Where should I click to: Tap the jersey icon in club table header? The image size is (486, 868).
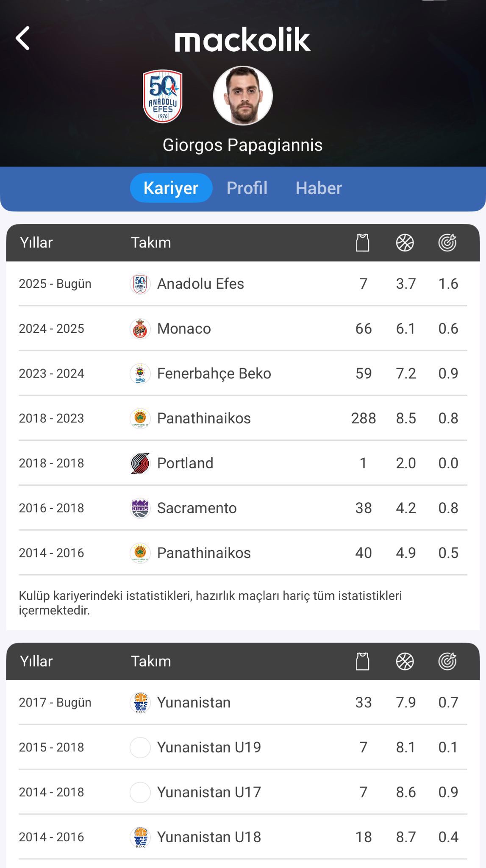point(363,243)
